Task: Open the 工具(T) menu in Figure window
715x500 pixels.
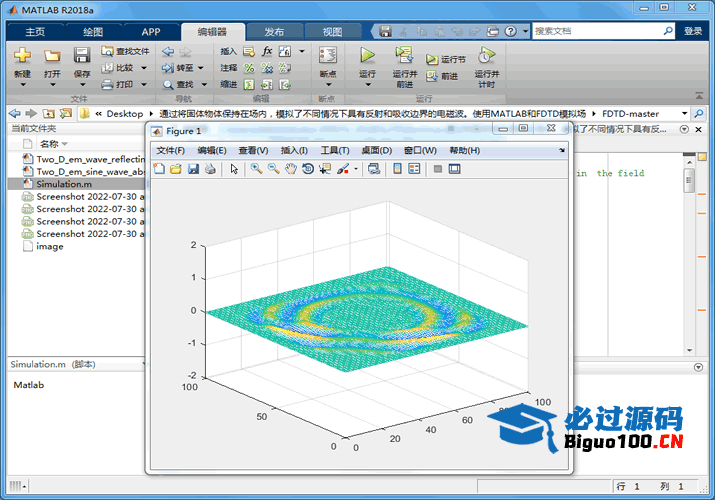Action: tap(334, 150)
